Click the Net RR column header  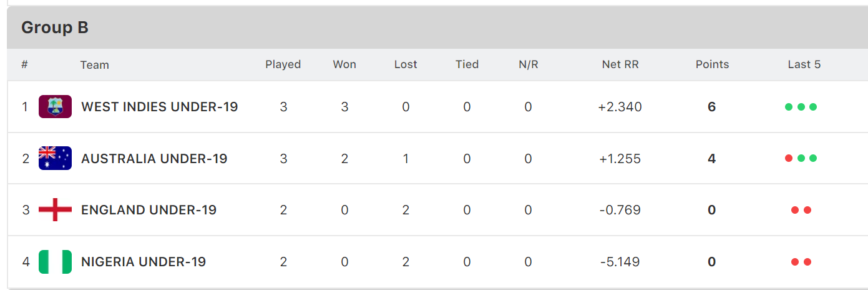click(x=620, y=64)
